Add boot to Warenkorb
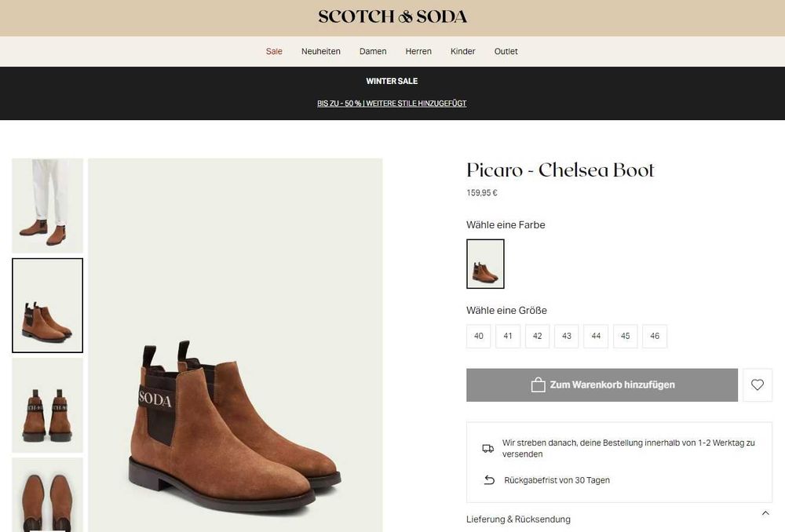 click(x=602, y=385)
